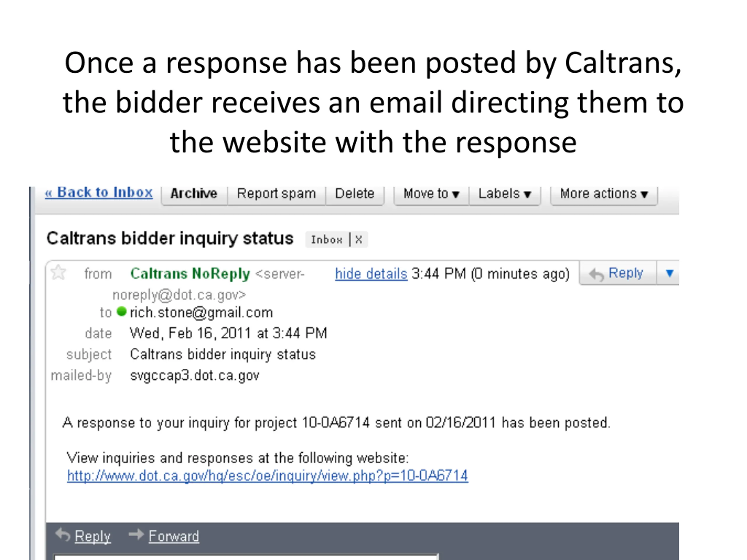Delete this email

pos(355,194)
